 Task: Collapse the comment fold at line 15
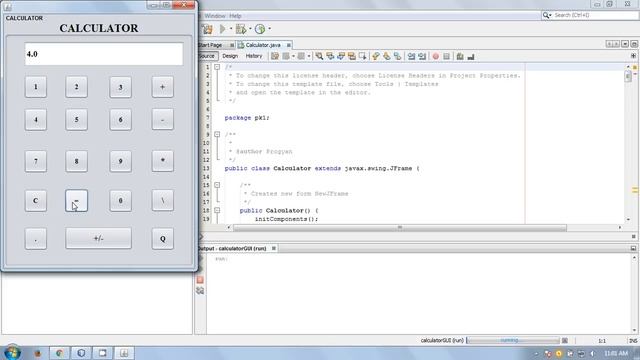point(217,185)
